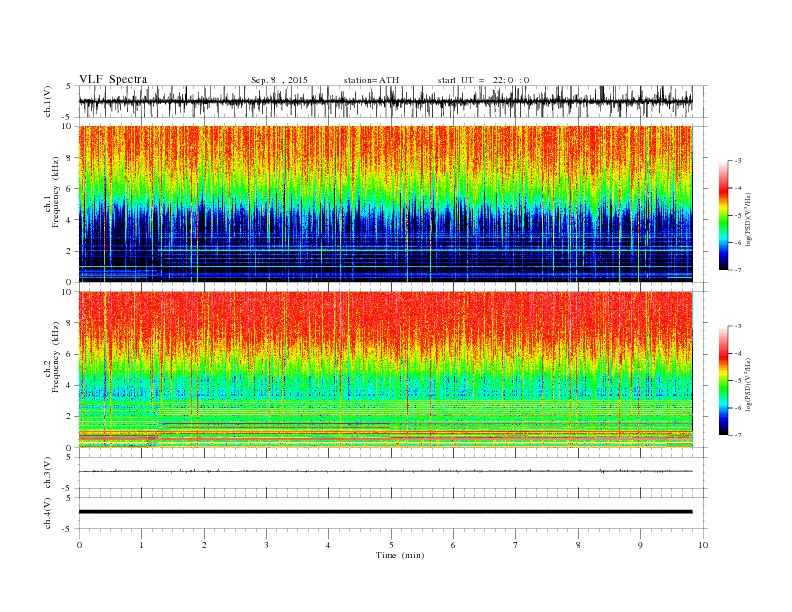Click the '10' tick on the time axis
Image resolution: width=792 pixels, height=612 pixels.
click(x=703, y=545)
